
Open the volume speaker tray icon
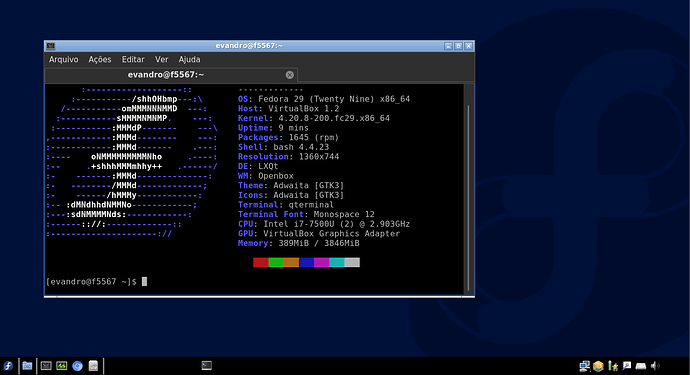coord(655,366)
